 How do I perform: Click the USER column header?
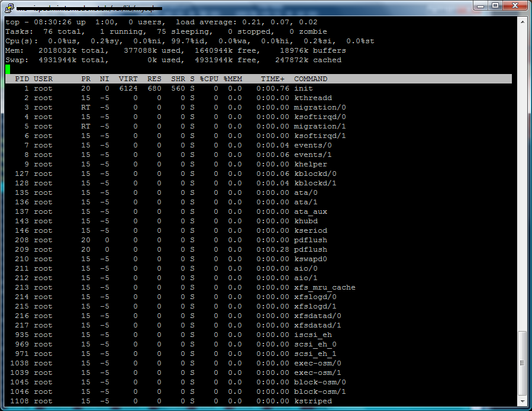click(43, 79)
